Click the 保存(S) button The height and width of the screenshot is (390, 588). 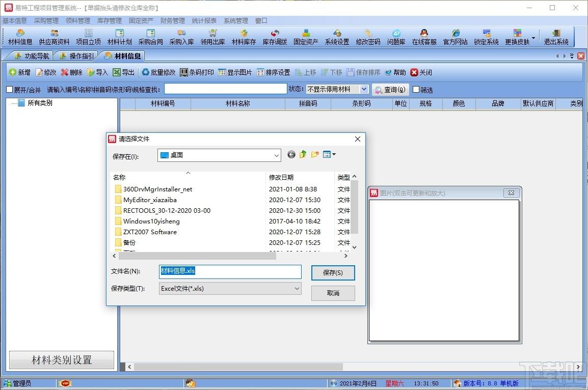pos(333,273)
